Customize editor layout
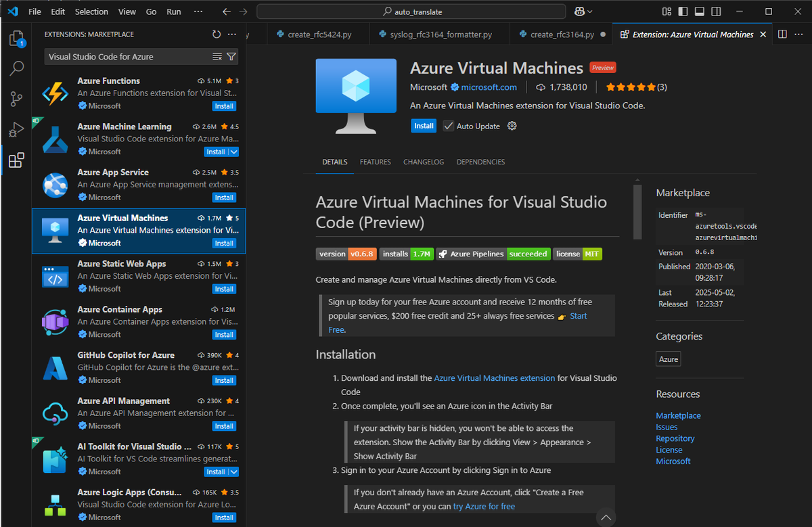Viewport: 812px width, 527px height. coord(667,12)
